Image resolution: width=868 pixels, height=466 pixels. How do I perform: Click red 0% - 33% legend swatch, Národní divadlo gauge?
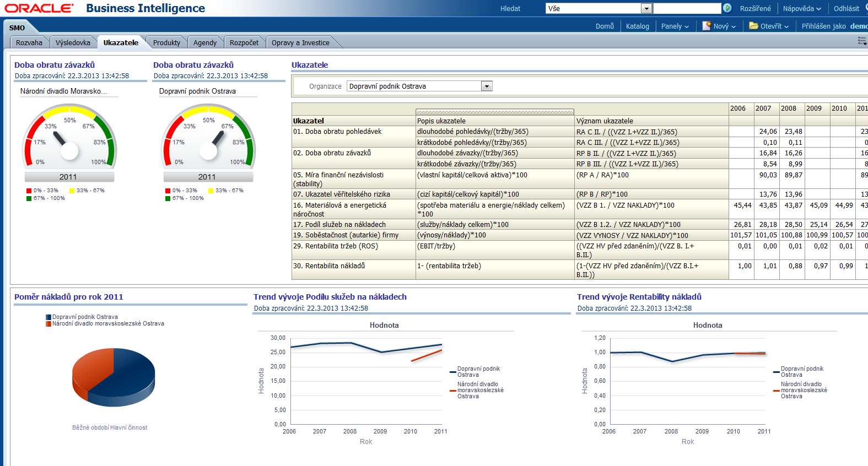[x=29, y=191]
